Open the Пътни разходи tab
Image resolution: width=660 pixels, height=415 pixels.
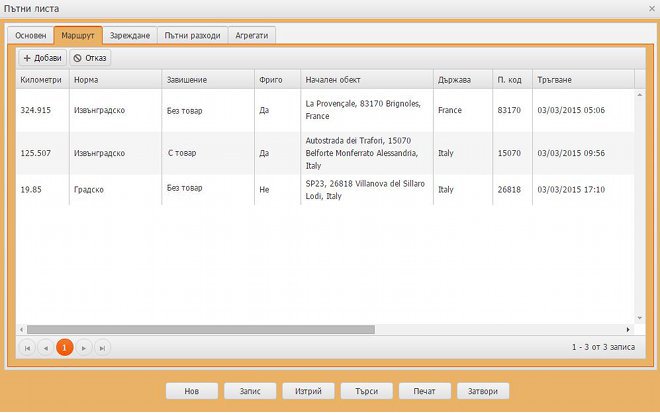192,35
